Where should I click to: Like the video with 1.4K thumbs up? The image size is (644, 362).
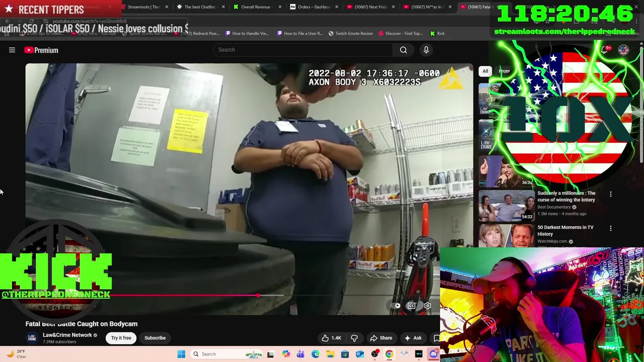pyautogui.click(x=332, y=338)
